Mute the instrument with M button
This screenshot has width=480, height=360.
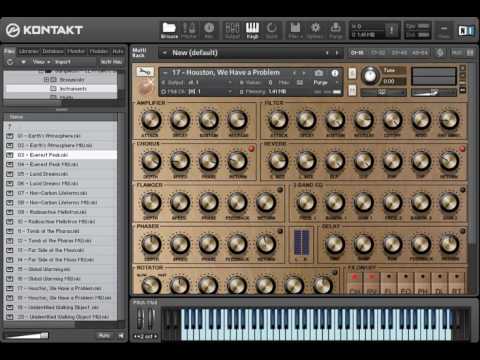click(352, 90)
